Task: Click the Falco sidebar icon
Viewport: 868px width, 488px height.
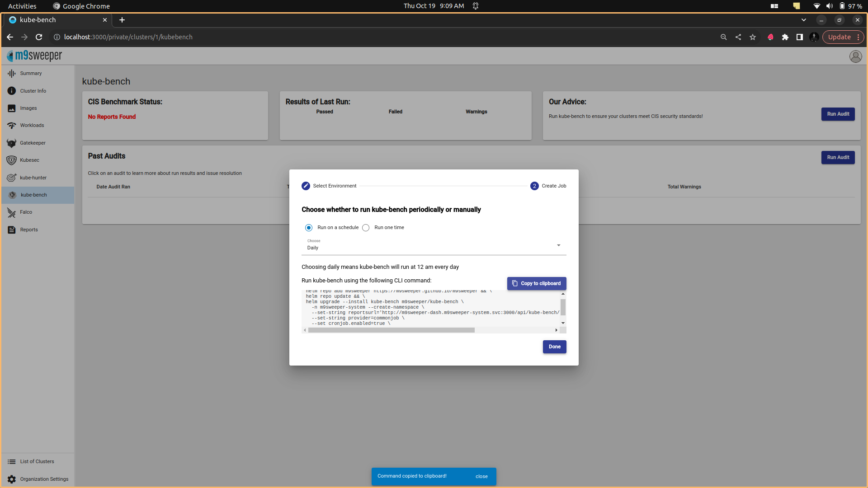Action: 12,212
